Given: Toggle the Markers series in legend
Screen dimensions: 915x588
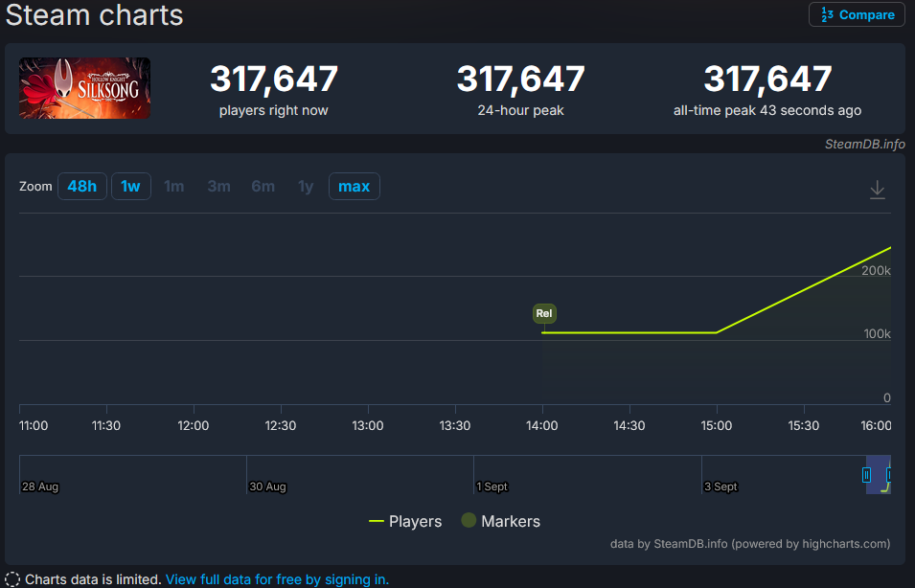Looking at the screenshot, I should coord(501,521).
